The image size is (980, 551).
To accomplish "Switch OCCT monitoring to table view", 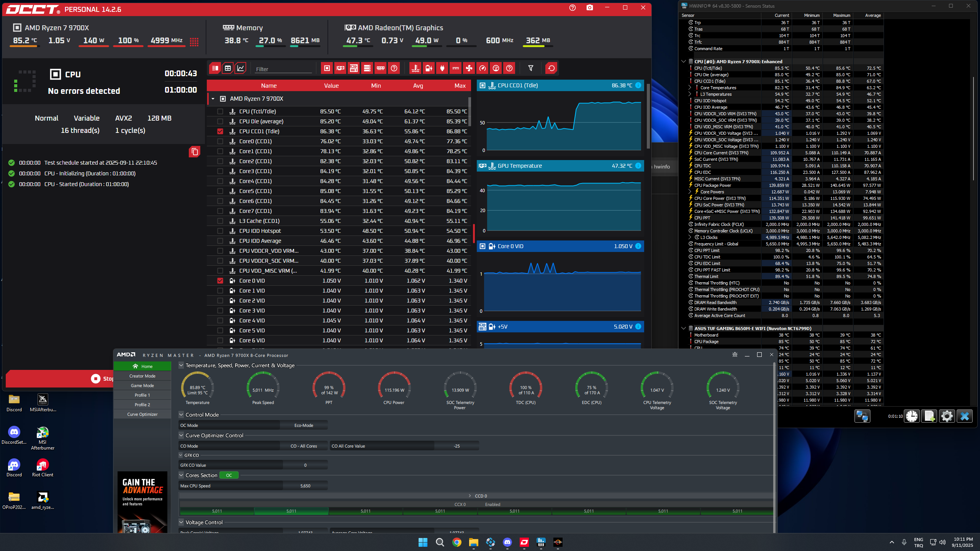I will [x=228, y=68].
